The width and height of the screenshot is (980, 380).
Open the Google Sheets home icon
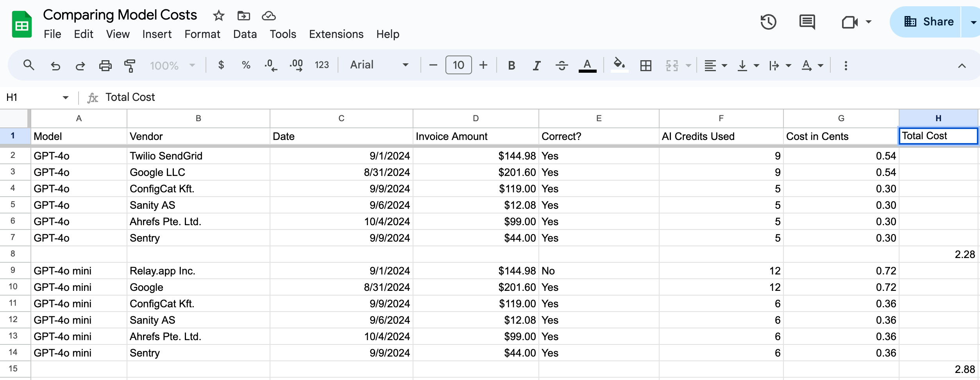point(22,24)
